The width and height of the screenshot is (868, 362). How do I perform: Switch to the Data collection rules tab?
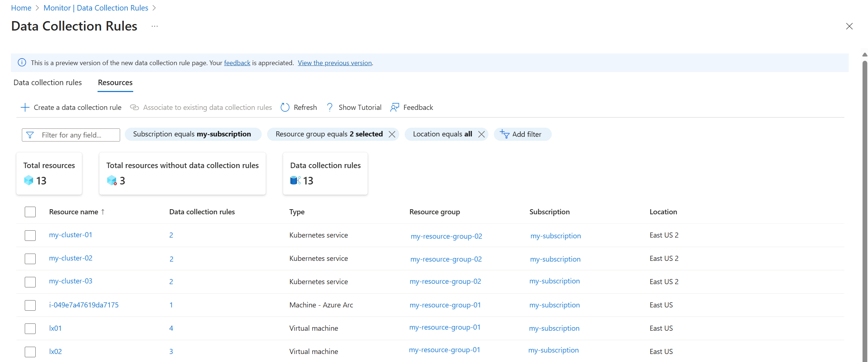pyautogui.click(x=47, y=83)
